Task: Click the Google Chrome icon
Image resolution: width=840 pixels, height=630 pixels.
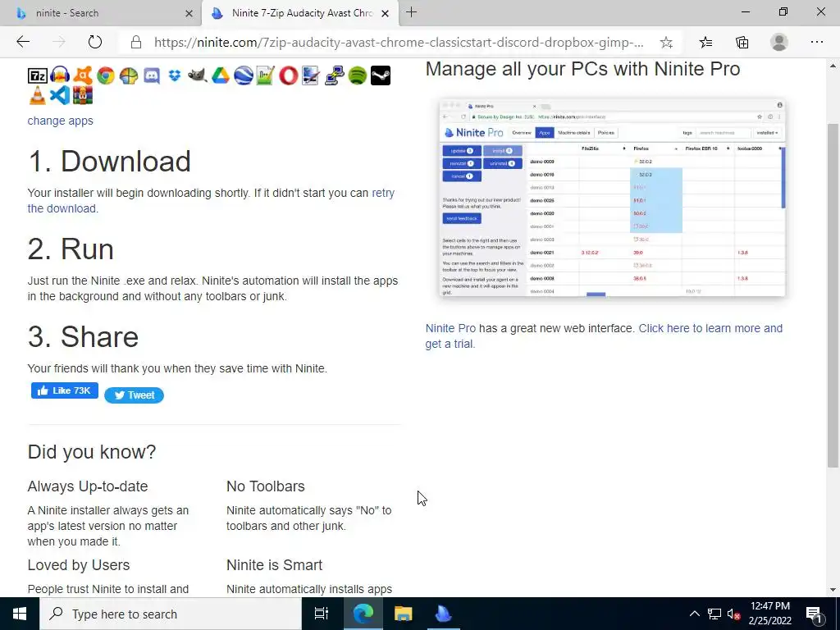Action: [106, 75]
